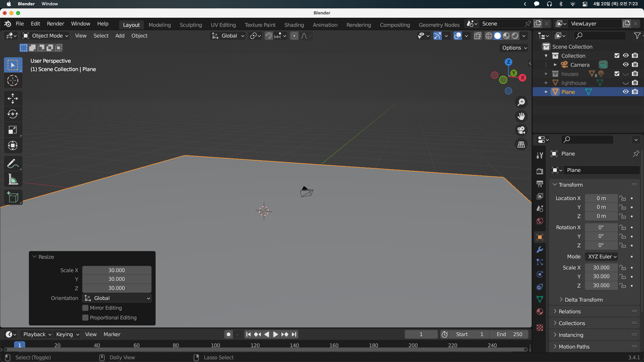Select the Scale tool
Image resolution: width=644 pixels, height=362 pixels.
click(x=13, y=130)
